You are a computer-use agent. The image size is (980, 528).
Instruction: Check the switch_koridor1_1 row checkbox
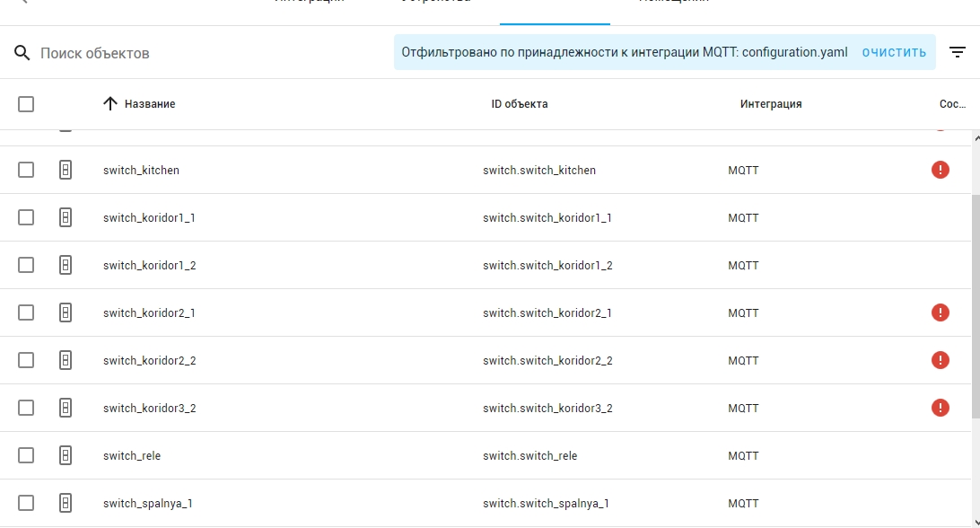tap(26, 217)
